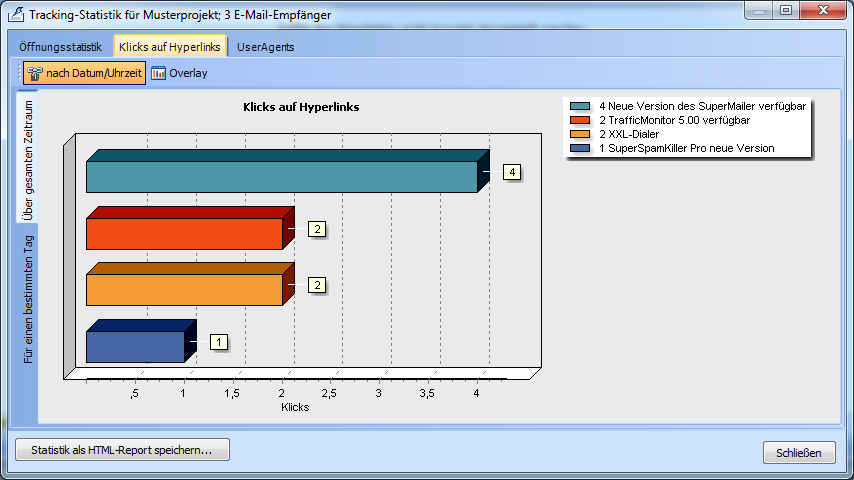The height and width of the screenshot is (480, 854).
Task: Click the window title bar application icon
Action: (16, 14)
